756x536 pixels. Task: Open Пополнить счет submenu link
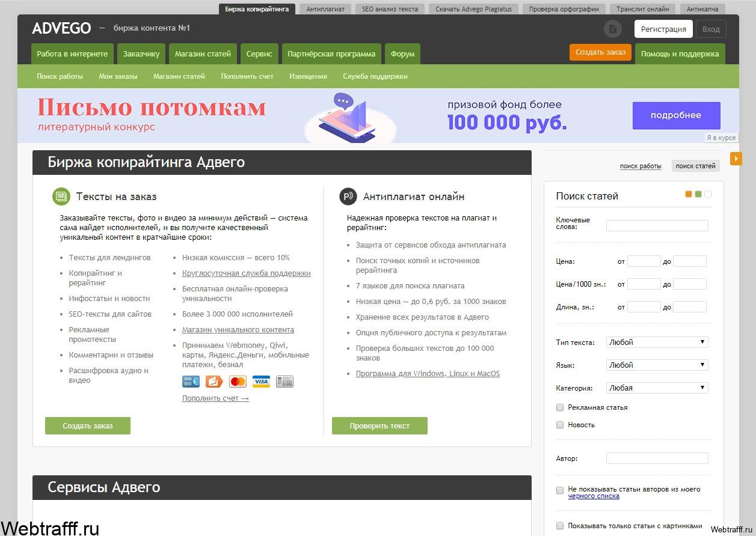tap(247, 76)
